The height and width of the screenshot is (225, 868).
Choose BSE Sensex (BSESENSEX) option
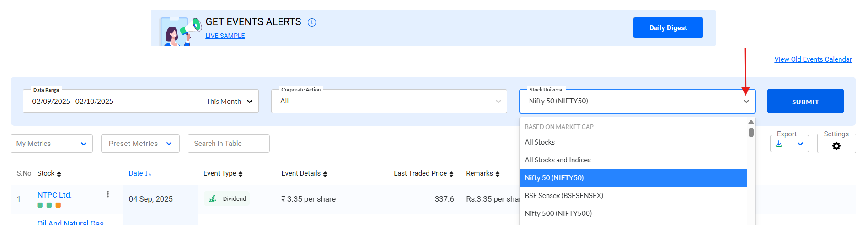pyautogui.click(x=633, y=196)
